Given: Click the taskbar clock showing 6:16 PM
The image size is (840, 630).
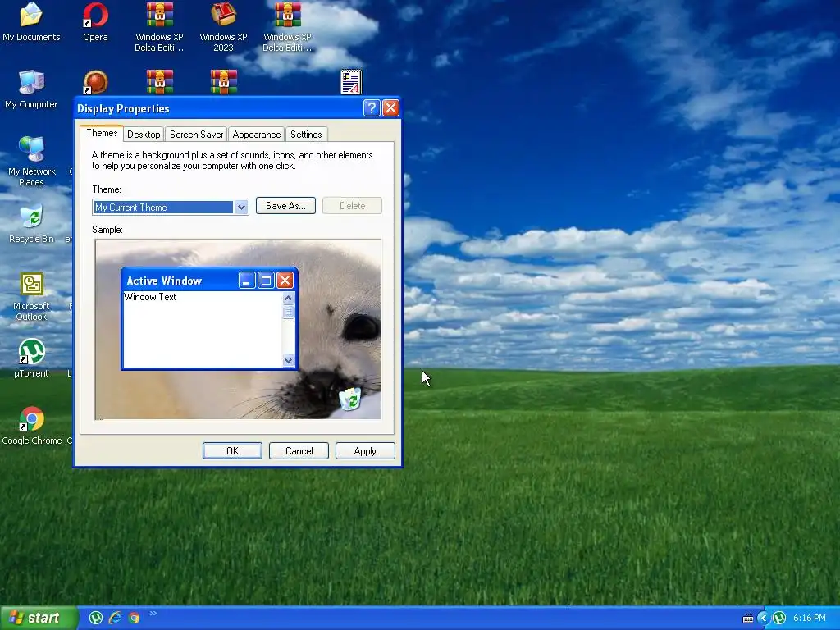Looking at the screenshot, I should point(810,619).
